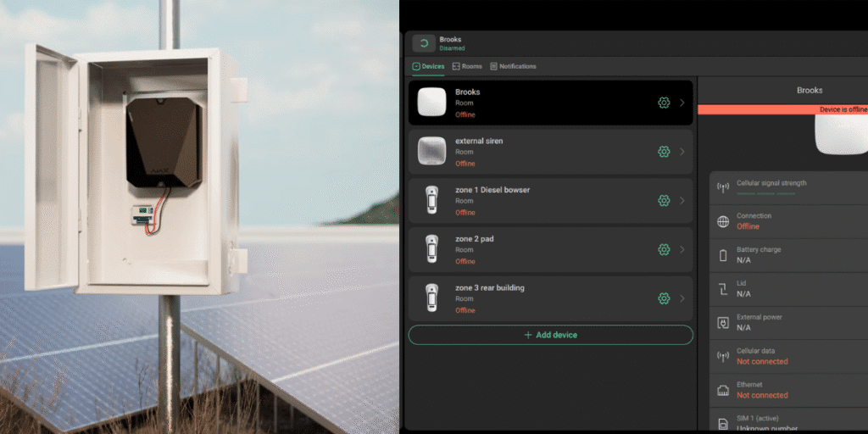Click the 'zone 3 rear building' device name
This screenshot has width=868, height=434.
490,288
